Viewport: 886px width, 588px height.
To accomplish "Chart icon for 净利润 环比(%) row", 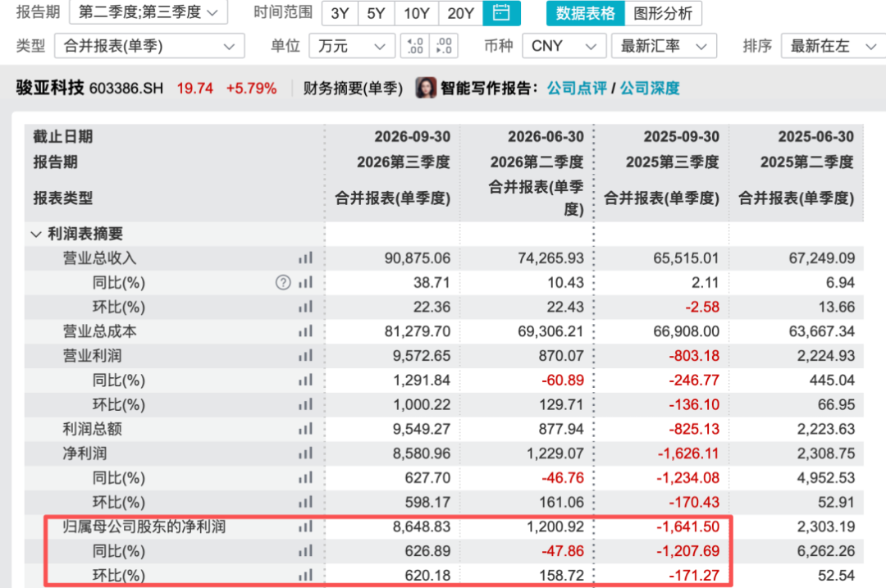I will (305, 502).
